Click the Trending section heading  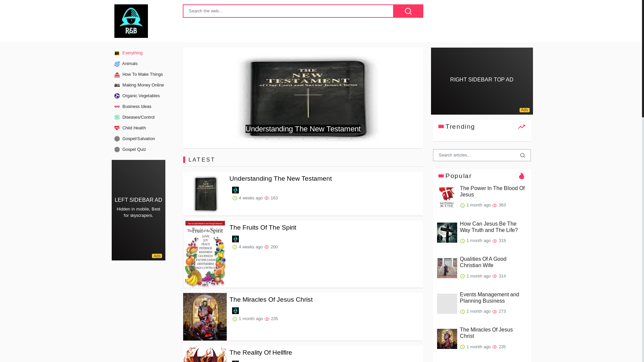coord(460,127)
